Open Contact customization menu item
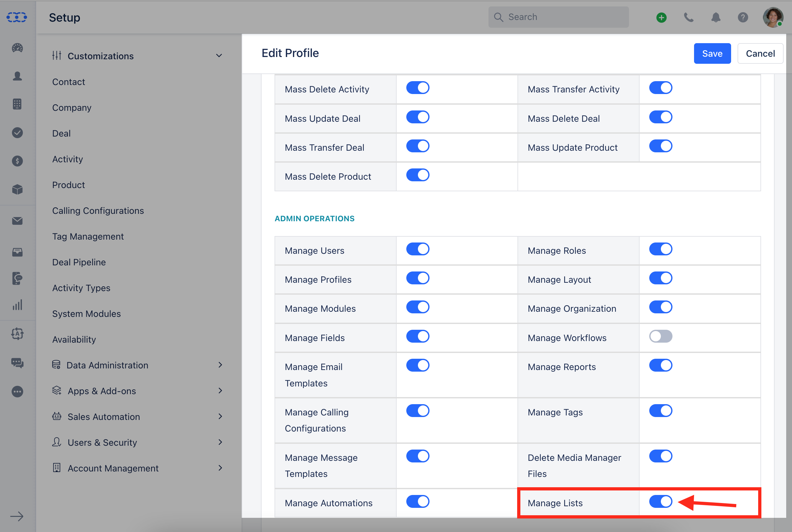The height and width of the screenshot is (532, 792). point(69,82)
